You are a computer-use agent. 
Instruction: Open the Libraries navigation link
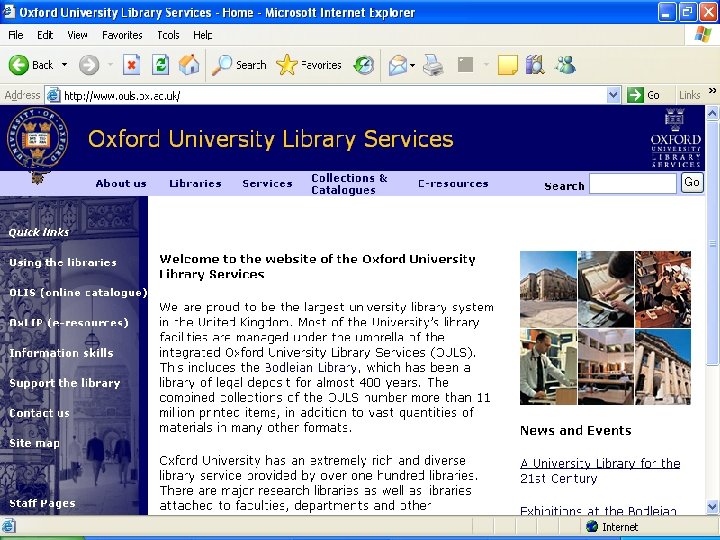(x=195, y=184)
